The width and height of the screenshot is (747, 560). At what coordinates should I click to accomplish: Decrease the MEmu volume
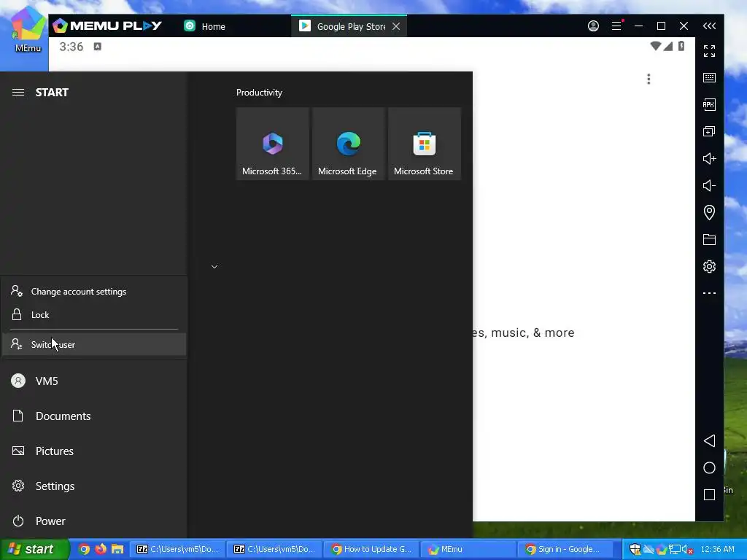[x=709, y=185]
